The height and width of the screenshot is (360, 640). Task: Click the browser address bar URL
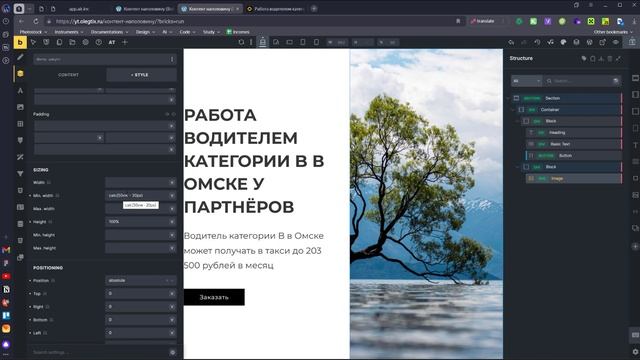coord(120,21)
